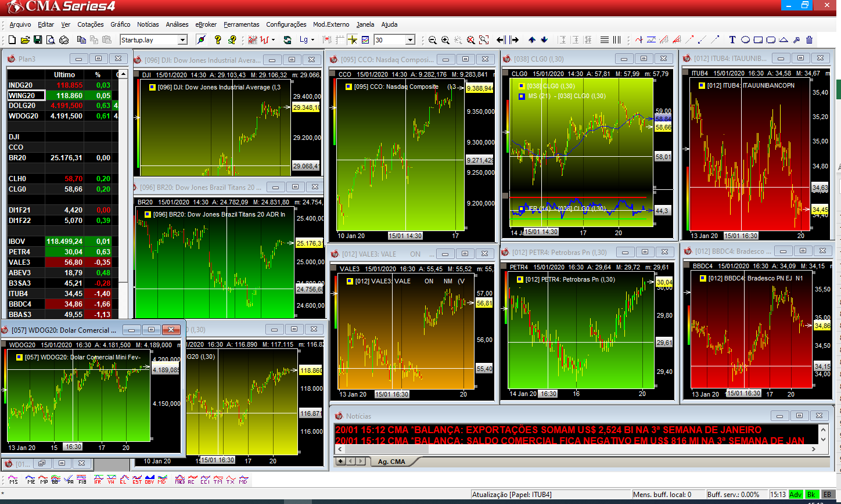Click the blue up arrow icon

532,40
